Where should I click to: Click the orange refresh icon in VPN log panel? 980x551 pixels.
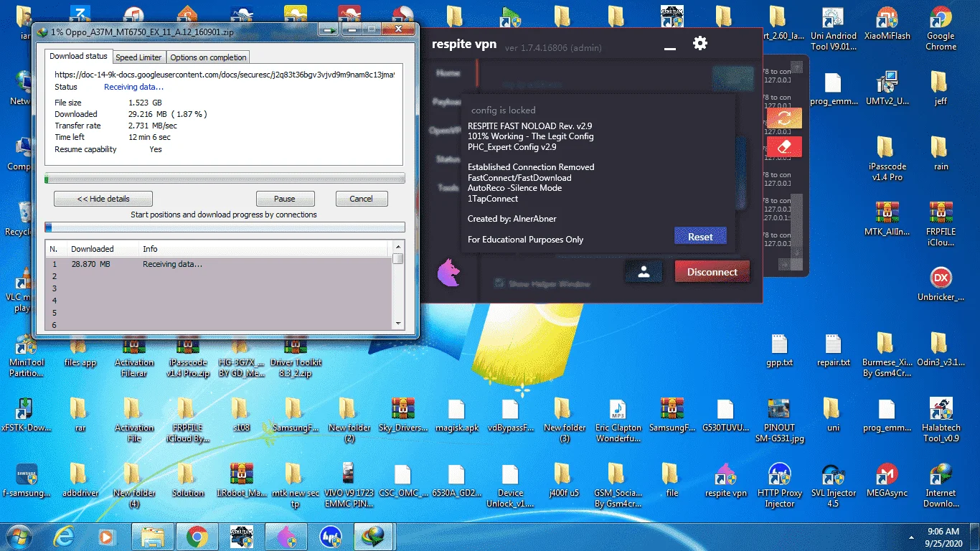pos(783,118)
